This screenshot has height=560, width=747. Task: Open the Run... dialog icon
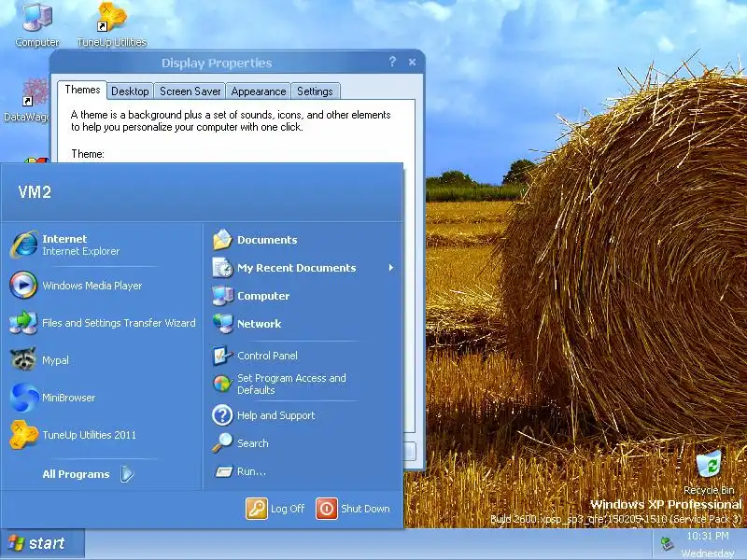click(223, 471)
